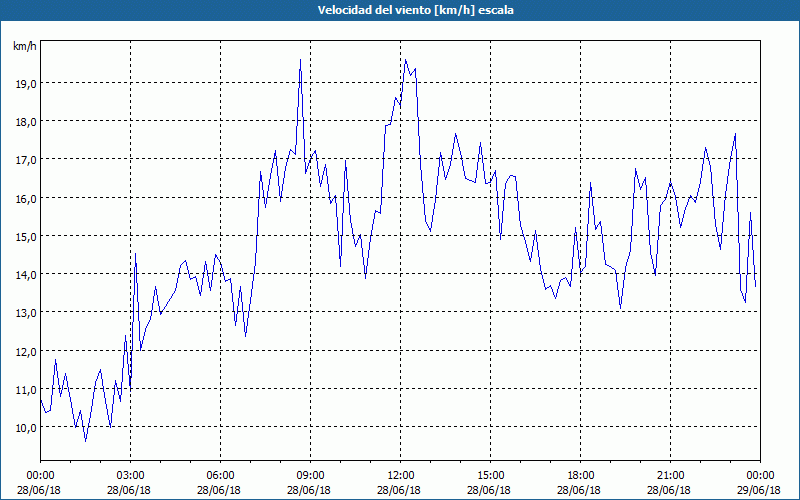Screen dimensions: 800x500
Task: Click the 18,0 y-axis value
Action: pos(26,122)
